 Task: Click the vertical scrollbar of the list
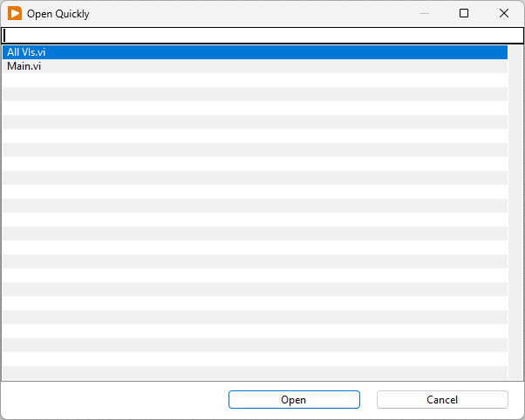tap(515, 209)
